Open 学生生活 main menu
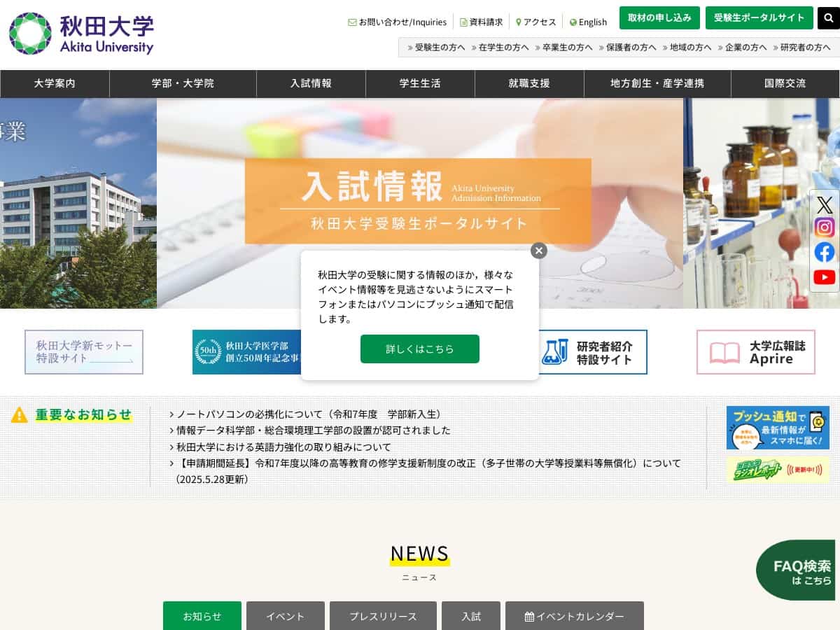 coord(420,83)
